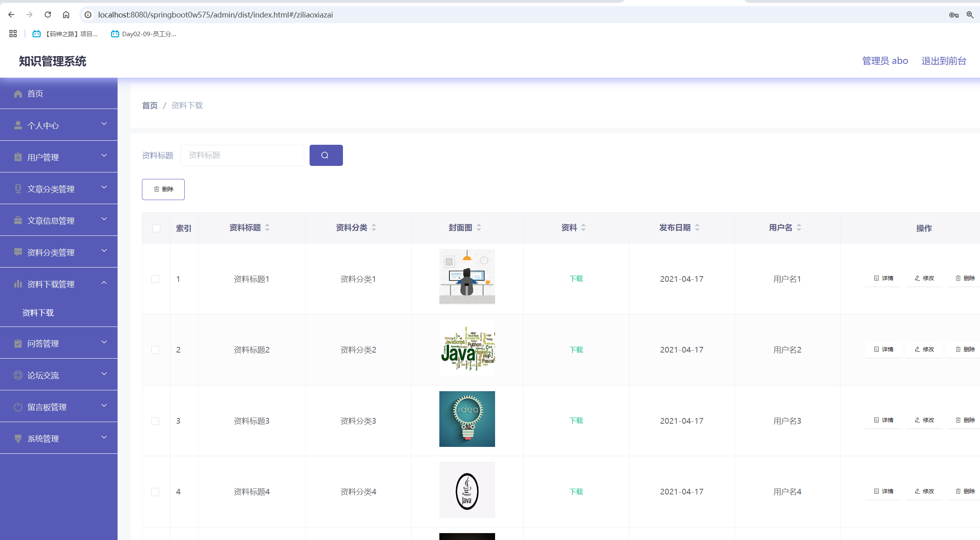The image size is (980, 540).
Task: Click browser reload page icon
Action: pyautogui.click(x=48, y=15)
